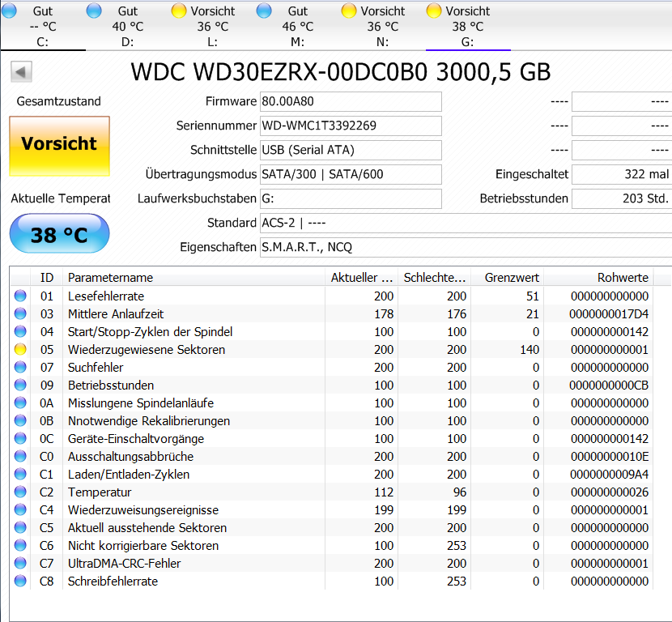Click the Rohwerte column header

pos(598,277)
